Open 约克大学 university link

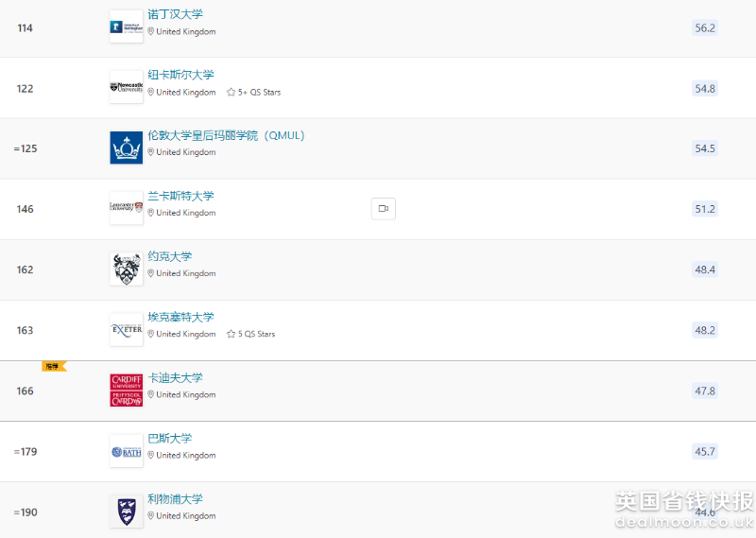pos(170,256)
